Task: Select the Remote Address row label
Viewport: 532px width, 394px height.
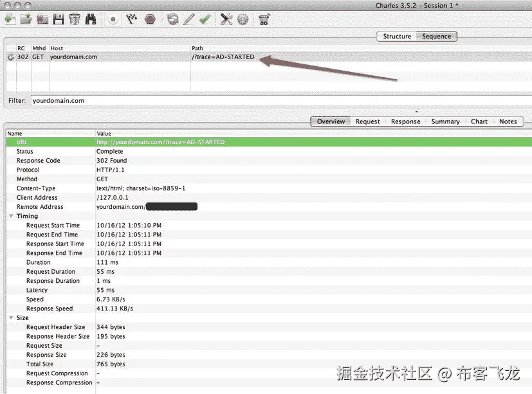Action: 40,206
